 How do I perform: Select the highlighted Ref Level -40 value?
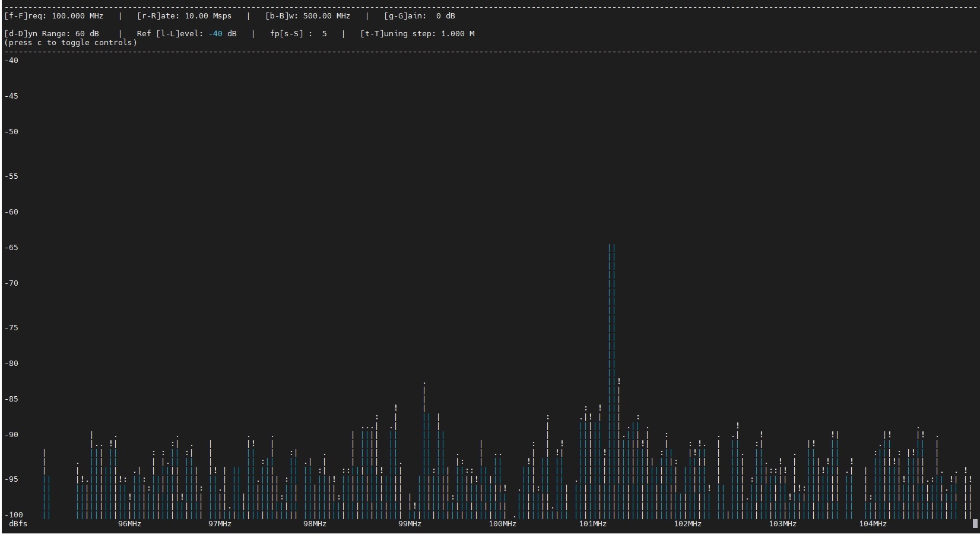click(x=215, y=34)
